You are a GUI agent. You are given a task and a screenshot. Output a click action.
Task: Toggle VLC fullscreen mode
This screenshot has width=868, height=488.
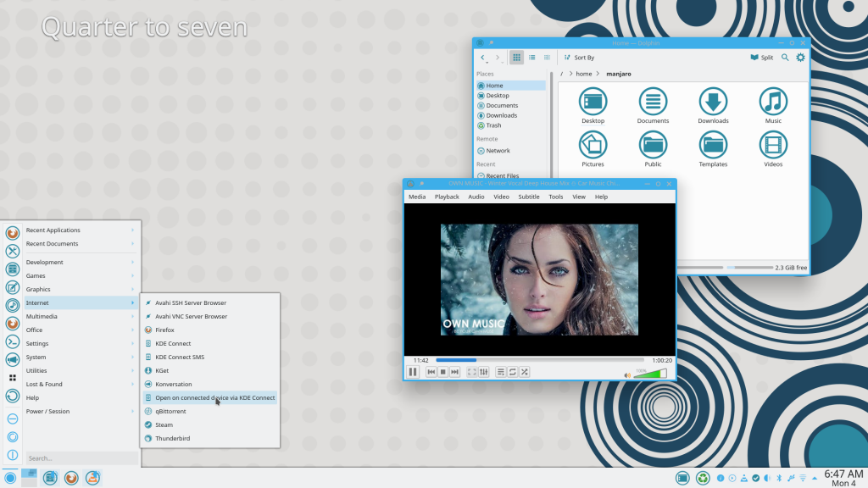pos(471,372)
